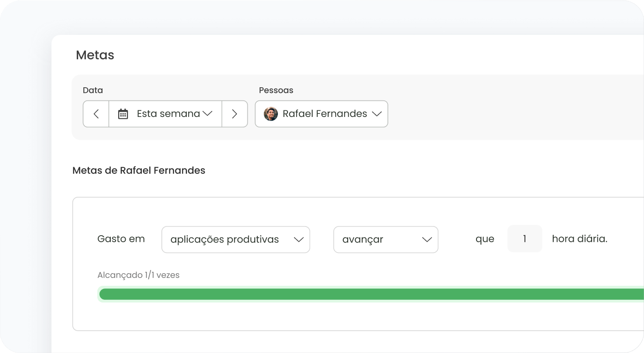Click the Pessoas filter label

(x=276, y=90)
